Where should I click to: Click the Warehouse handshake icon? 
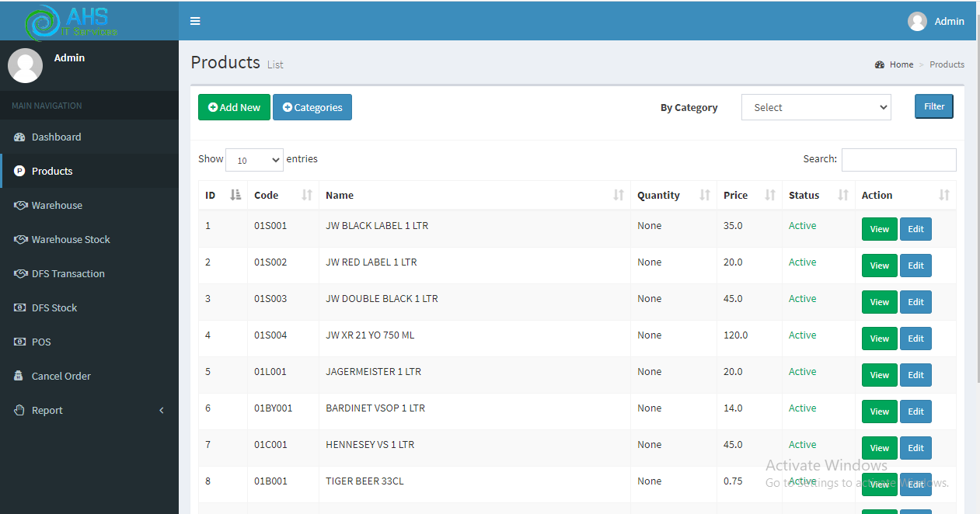click(21, 206)
